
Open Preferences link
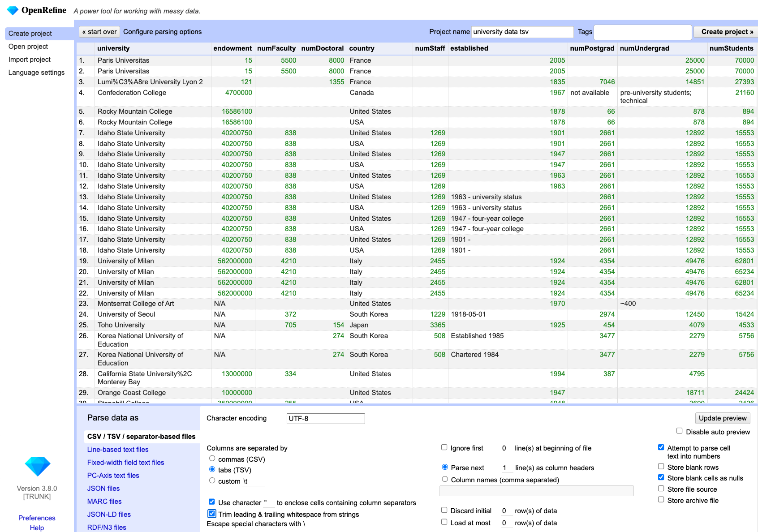point(37,518)
